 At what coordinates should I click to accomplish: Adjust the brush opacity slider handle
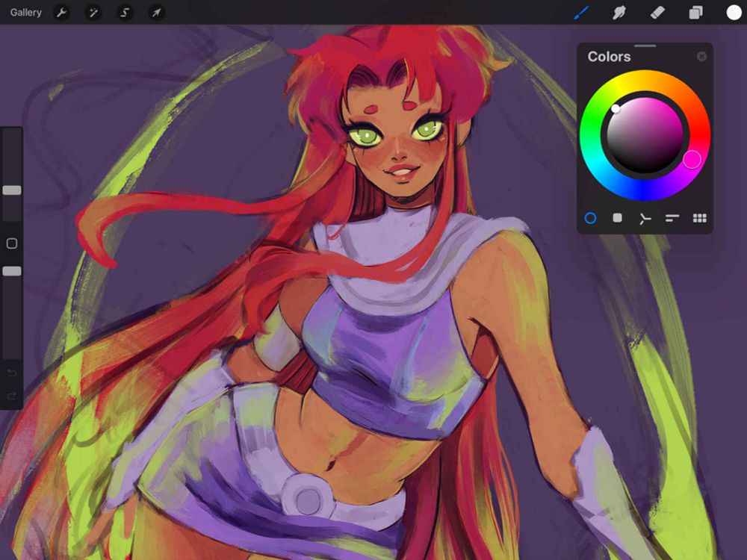pyautogui.click(x=12, y=271)
